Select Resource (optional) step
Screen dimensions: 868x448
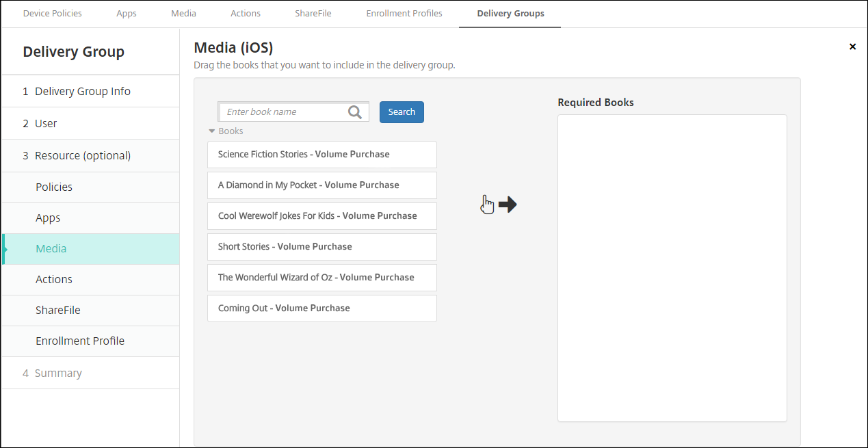(83, 156)
